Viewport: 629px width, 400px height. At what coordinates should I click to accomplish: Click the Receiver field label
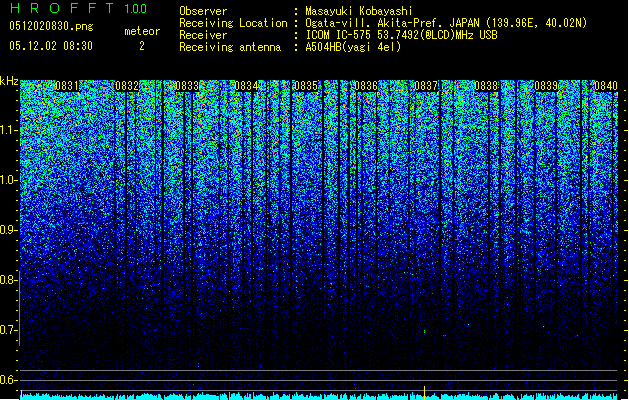[x=203, y=35]
